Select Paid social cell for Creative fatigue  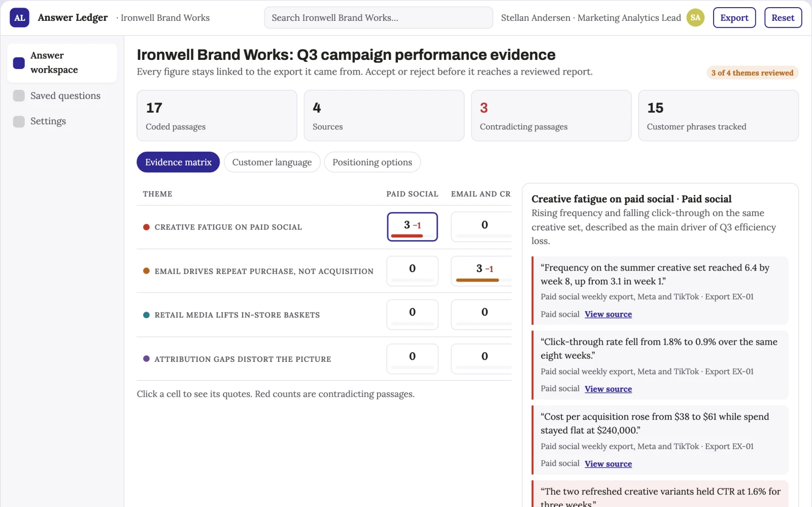pos(413,227)
